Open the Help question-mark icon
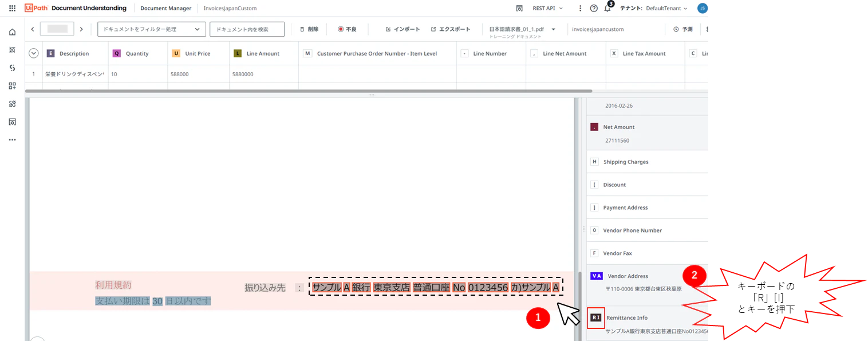 point(594,9)
